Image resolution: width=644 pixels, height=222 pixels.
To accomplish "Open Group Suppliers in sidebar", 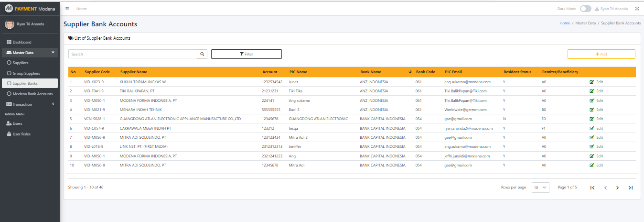I will 26,73.
